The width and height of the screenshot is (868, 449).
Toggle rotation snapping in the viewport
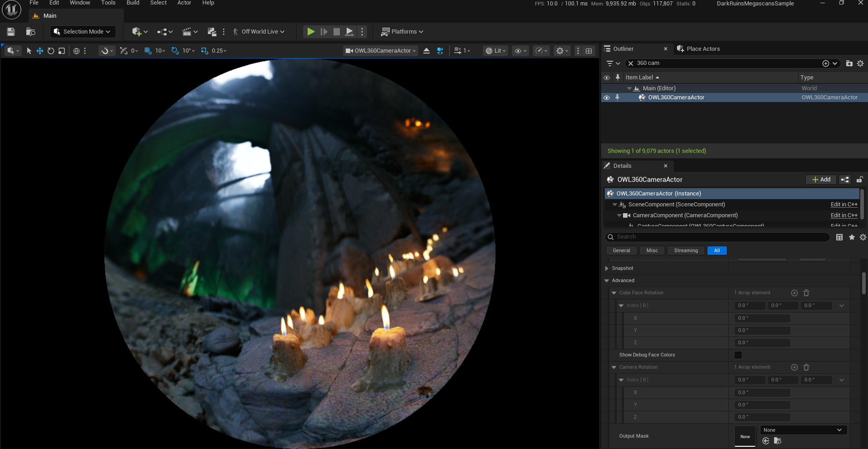[x=175, y=51]
